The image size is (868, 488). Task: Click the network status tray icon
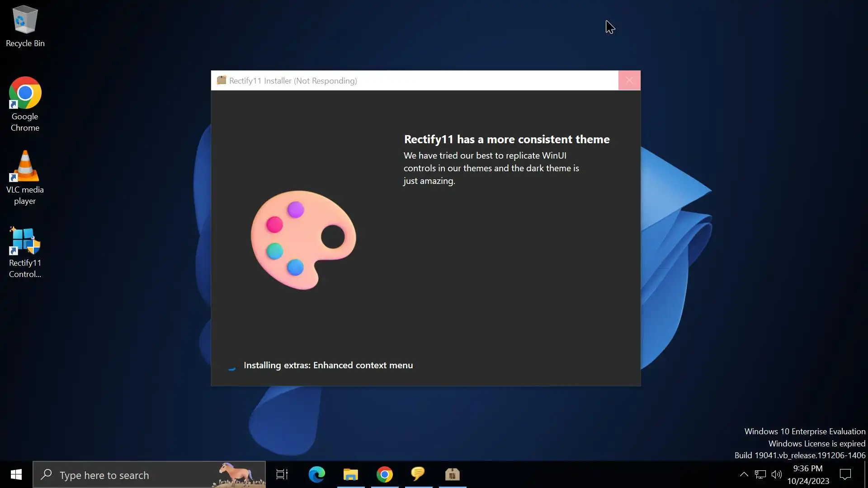coord(760,474)
